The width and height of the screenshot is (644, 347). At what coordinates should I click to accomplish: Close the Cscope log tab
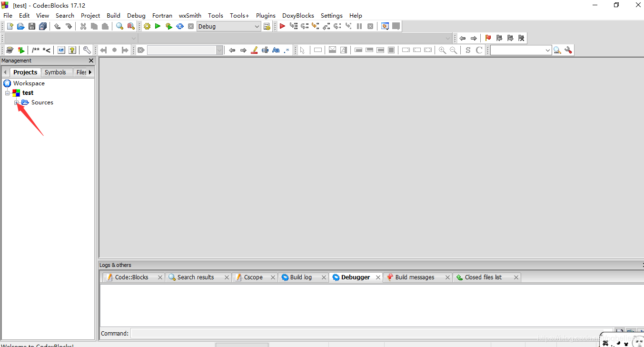[273, 277]
